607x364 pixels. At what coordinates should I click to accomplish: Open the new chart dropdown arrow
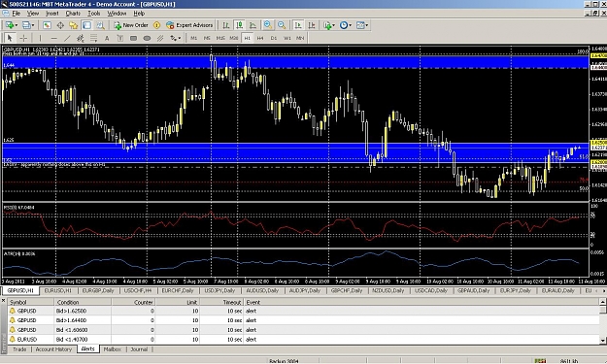[x=17, y=25]
